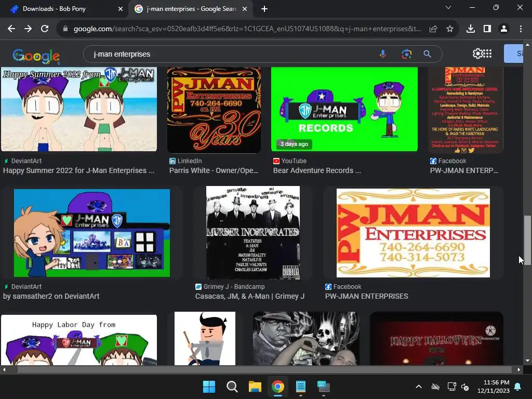The width and height of the screenshot is (532, 399).
Task: Close the Downloads - Bob Pony tab
Action: pos(121,9)
